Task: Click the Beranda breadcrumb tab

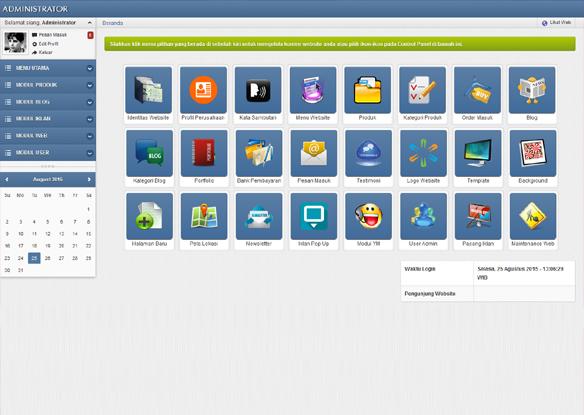Action: coord(112,23)
